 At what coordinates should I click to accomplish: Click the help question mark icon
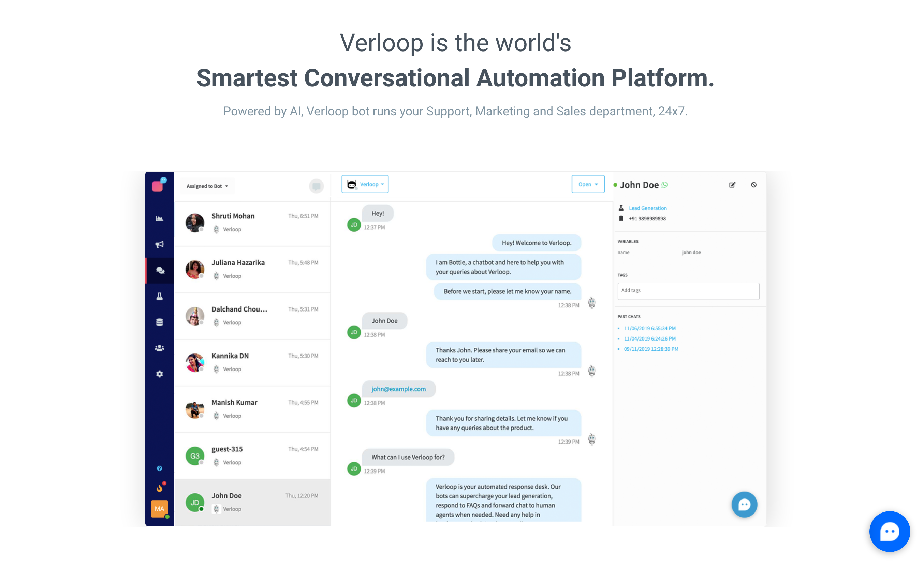click(x=160, y=469)
